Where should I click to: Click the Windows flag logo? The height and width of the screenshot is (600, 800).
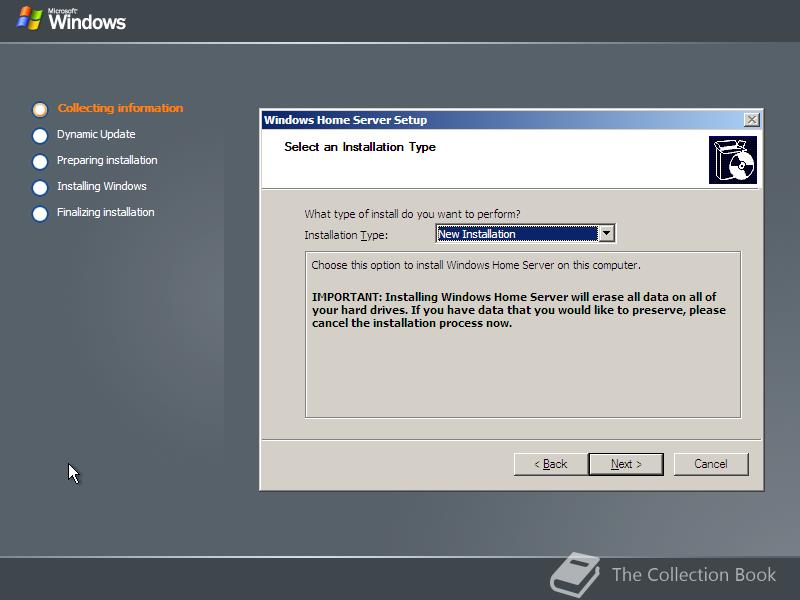[29, 18]
